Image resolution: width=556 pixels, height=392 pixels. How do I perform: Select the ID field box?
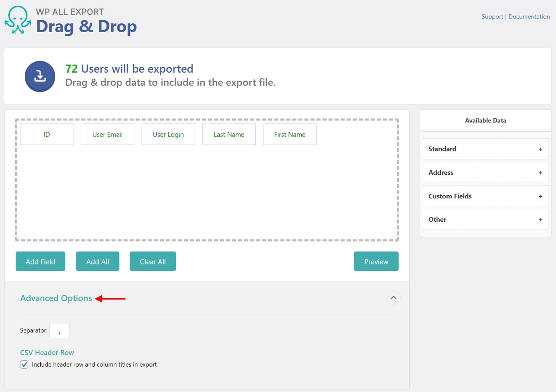pos(47,134)
